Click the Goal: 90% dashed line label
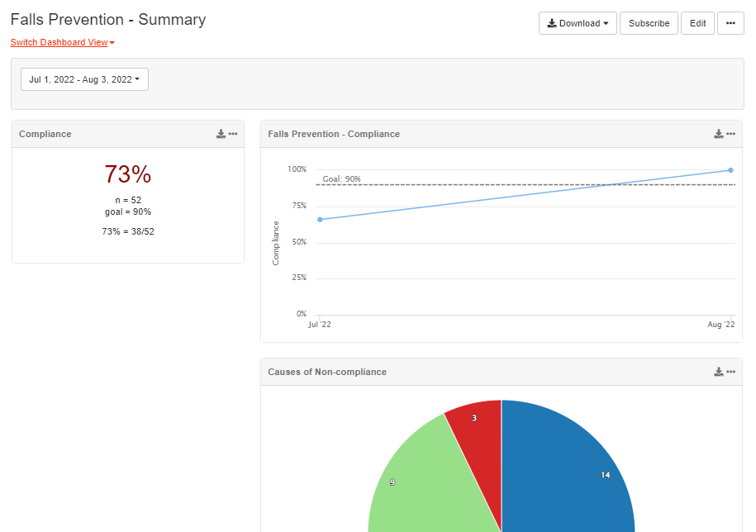 tap(341, 178)
